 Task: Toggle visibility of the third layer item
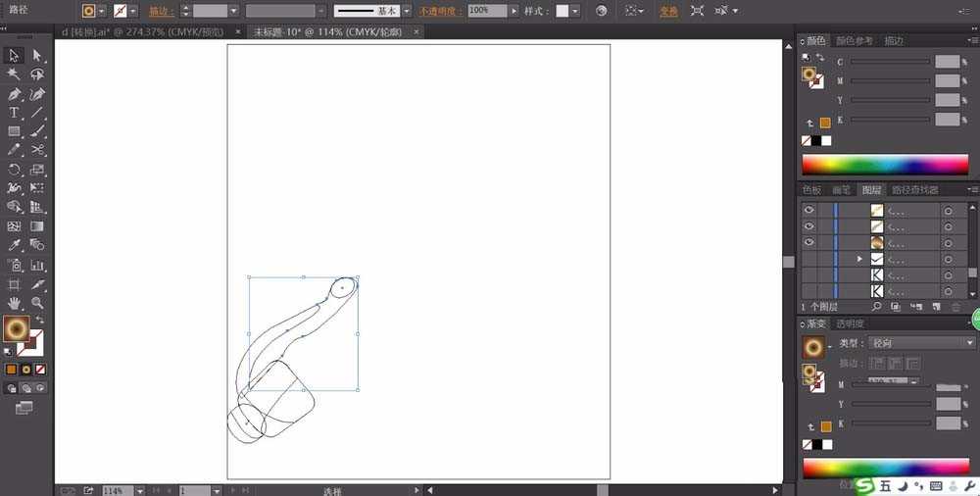(808, 242)
